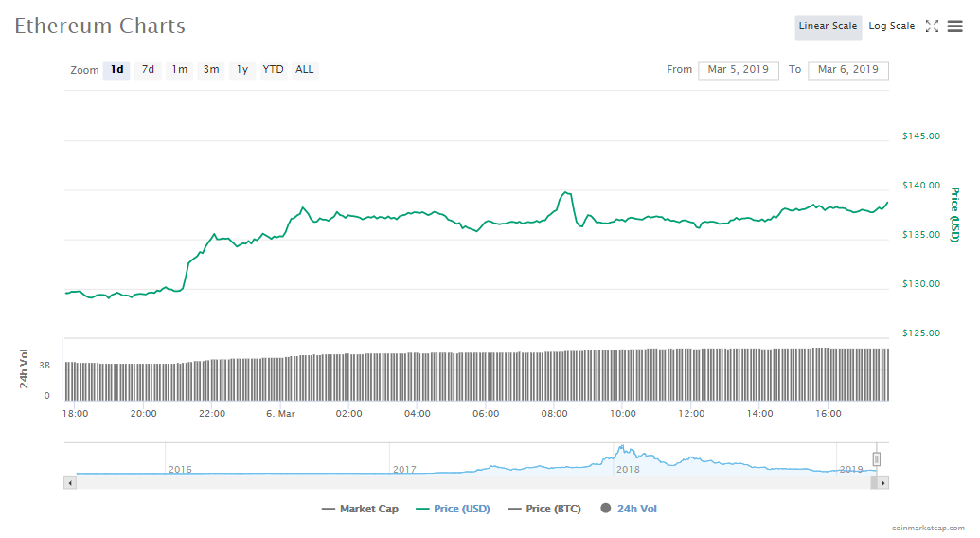The width and height of the screenshot is (980, 538).
Task: Switch to Log Scale
Action: click(891, 27)
